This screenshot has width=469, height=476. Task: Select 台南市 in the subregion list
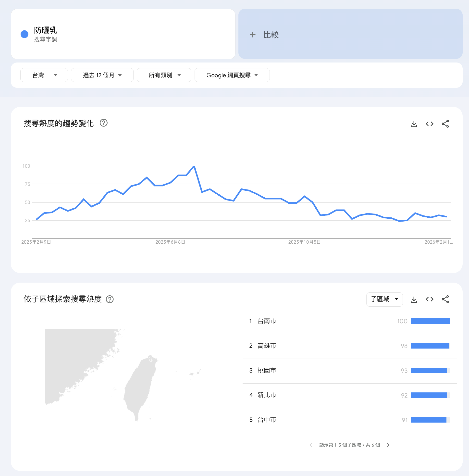(267, 321)
